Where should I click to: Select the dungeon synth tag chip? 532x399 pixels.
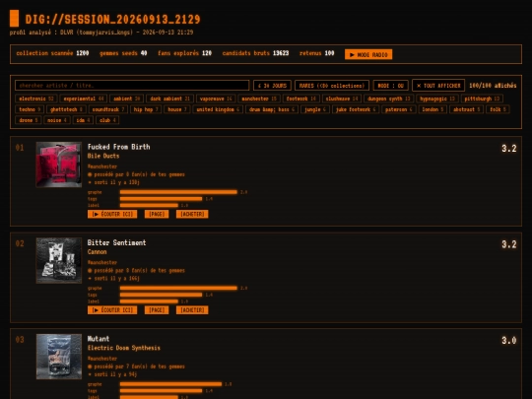[x=389, y=99]
